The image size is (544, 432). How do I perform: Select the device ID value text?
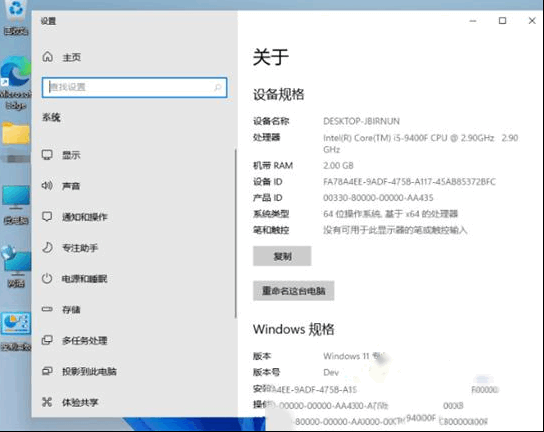pos(409,181)
